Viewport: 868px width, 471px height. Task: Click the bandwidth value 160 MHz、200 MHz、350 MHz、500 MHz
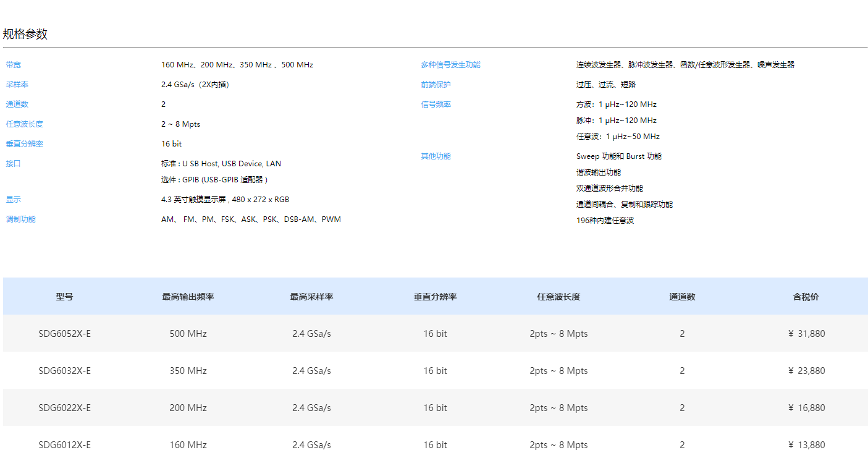pos(237,65)
